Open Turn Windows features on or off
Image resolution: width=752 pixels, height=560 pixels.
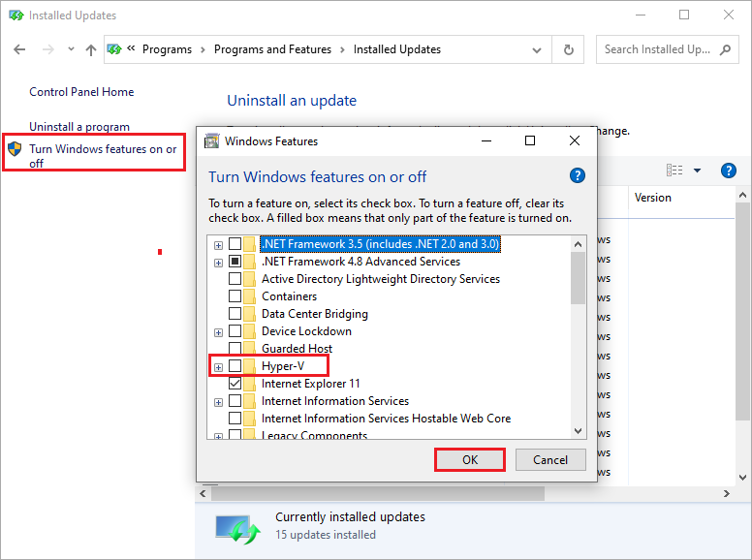pyautogui.click(x=103, y=156)
